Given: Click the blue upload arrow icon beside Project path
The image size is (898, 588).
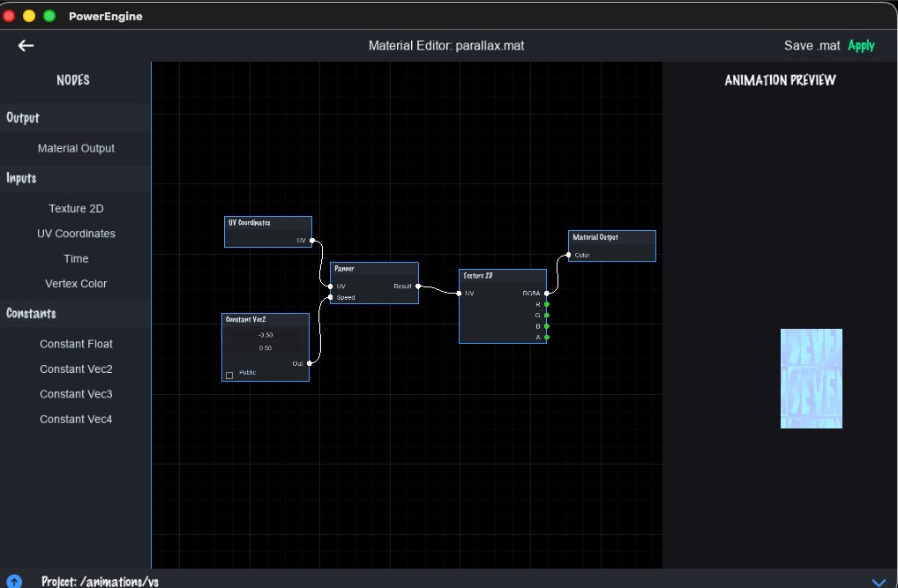Looking at the screenshot, I should [x=14, y=582].
